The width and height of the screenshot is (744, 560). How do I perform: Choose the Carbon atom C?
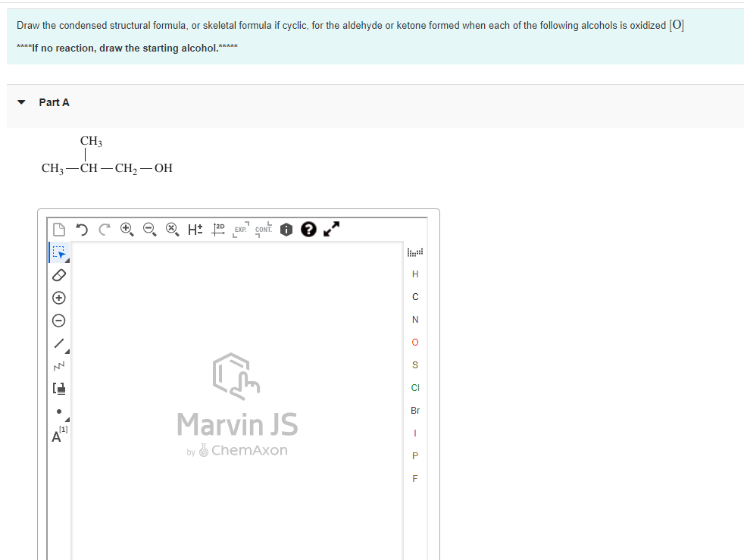[x=415, y=297]
